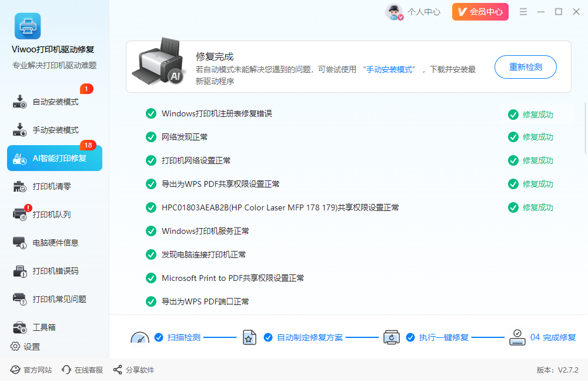Image resolution: width=588 pixels, height=382 pixels.
Task: Select the Windows打印机注册表修复错误 text
Action: 217,113
